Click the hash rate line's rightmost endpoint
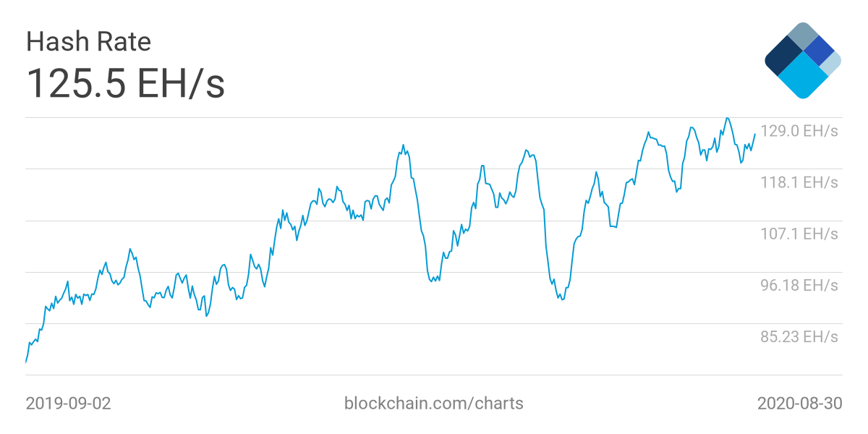Screen dimensions: 868x434 [x=754, y=134]
